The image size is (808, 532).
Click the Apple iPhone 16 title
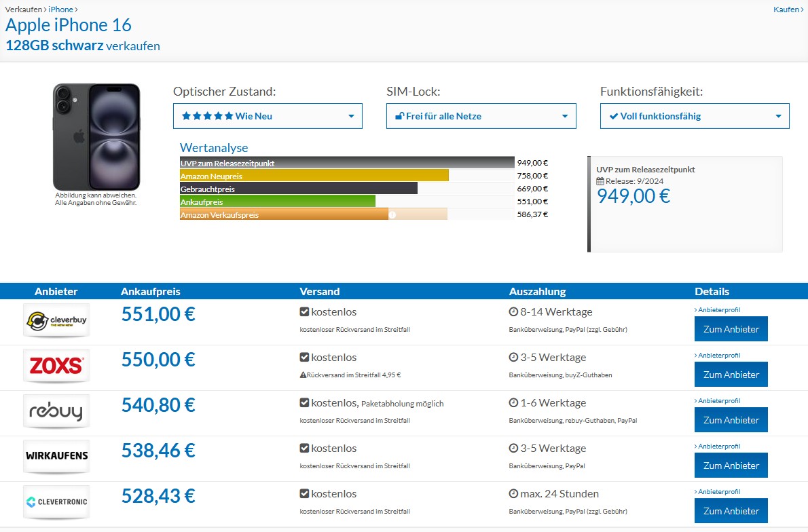[69, 25]
